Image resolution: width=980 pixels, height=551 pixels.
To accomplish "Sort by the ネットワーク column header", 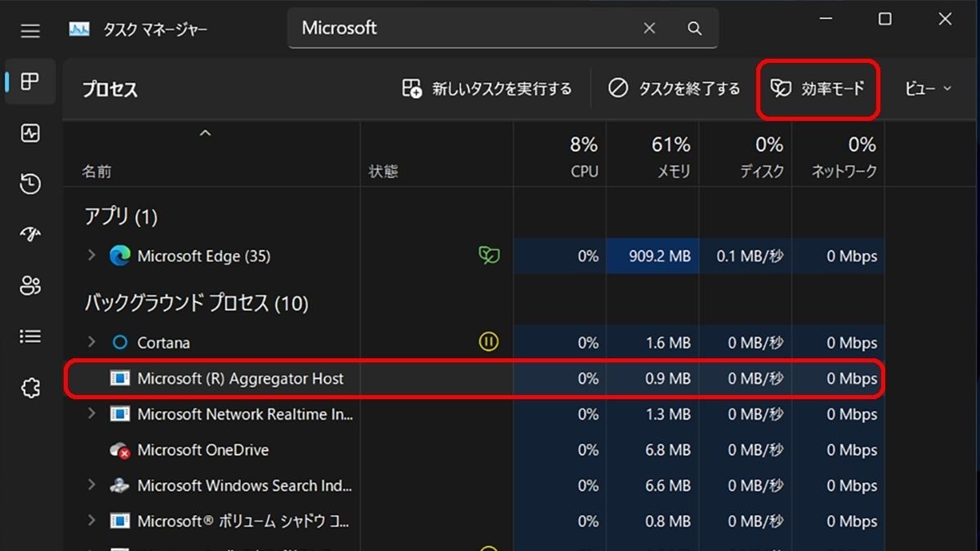I will pos(844,171).
